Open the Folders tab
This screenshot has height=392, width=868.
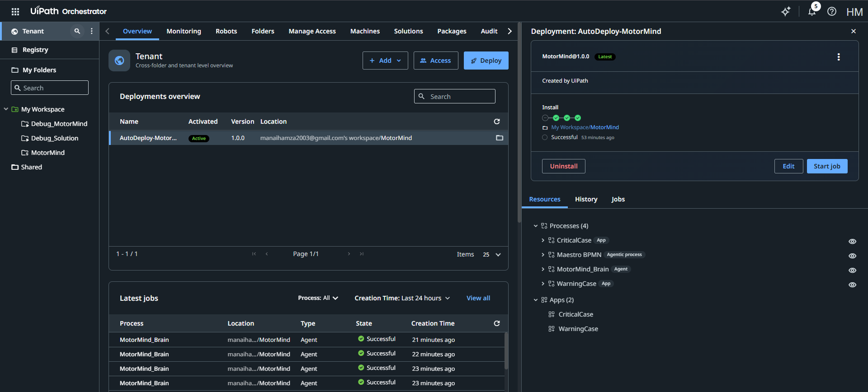click(263, 31)
